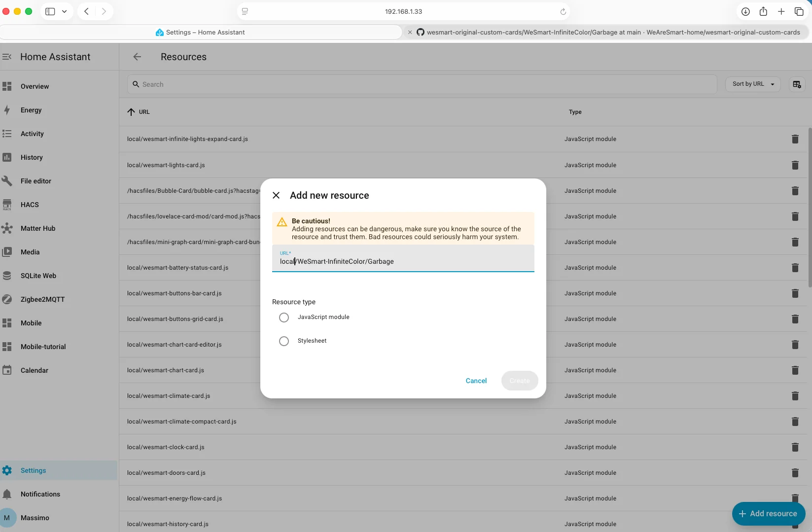
Task: Open the Overview dashboard icon
Action: point(7,86)
